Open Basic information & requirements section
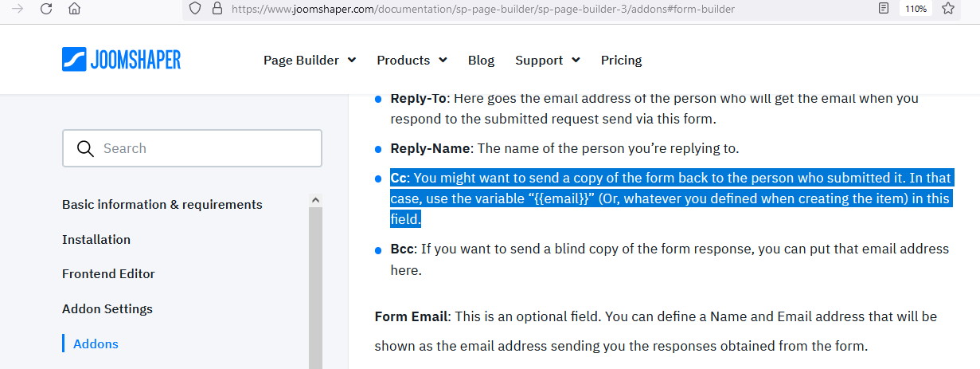The image size is (980, 369). pyautogui.click(x=162, y=205)
